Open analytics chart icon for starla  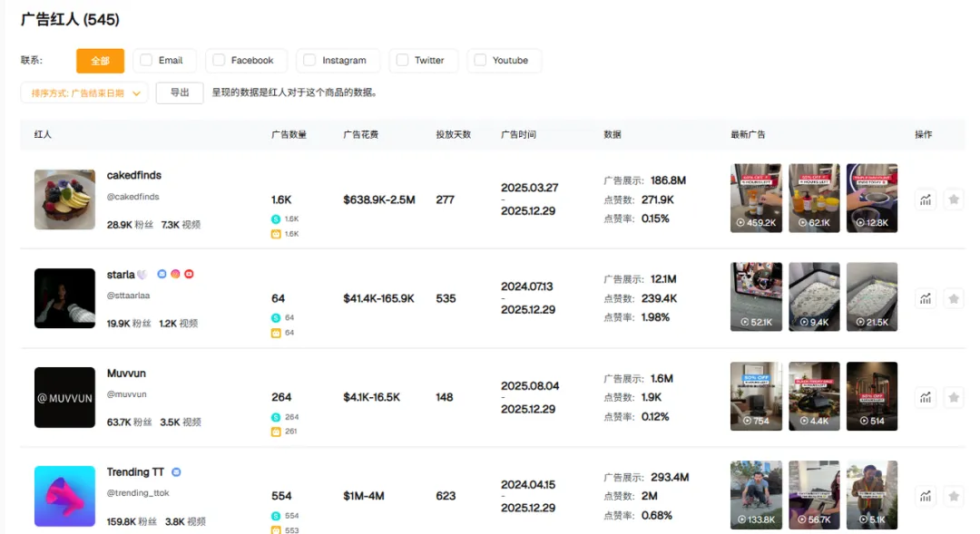pyautogui.click(x=925, y=298)
